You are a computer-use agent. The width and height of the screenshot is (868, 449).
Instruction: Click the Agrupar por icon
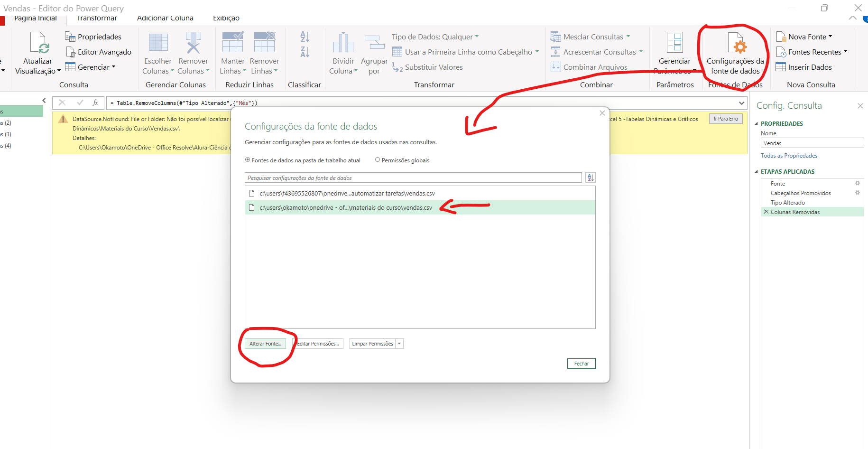click(374, 43)
